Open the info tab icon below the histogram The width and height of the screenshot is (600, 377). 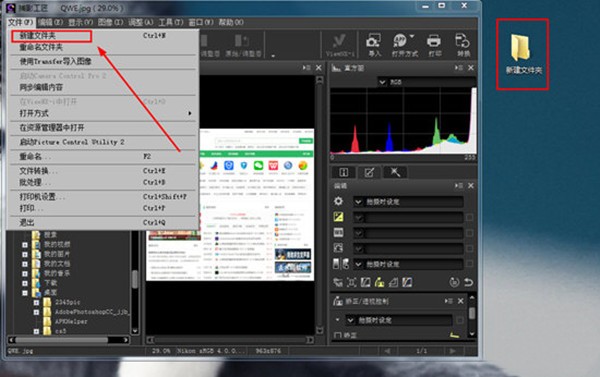coord(344,172)
